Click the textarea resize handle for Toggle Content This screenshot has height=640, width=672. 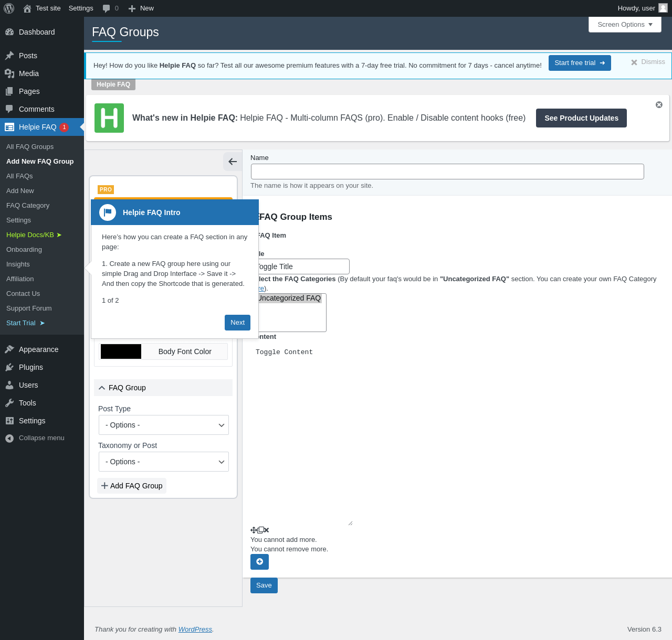(350, 523)
